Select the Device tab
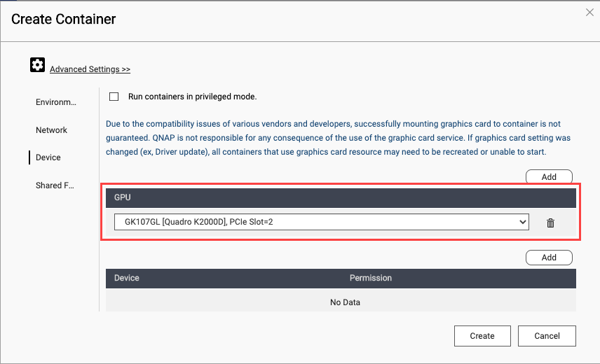600x364 pixels. click(x=48, y=157)
